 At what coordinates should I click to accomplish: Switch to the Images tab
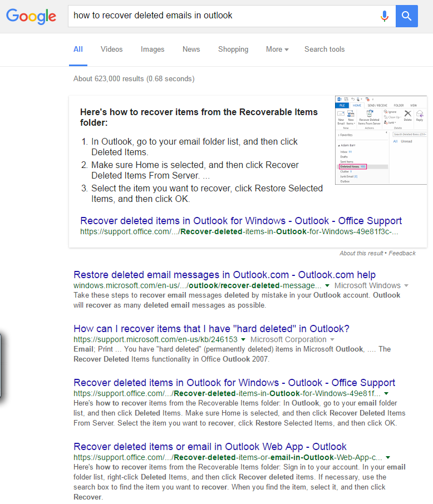coord(152,49)
